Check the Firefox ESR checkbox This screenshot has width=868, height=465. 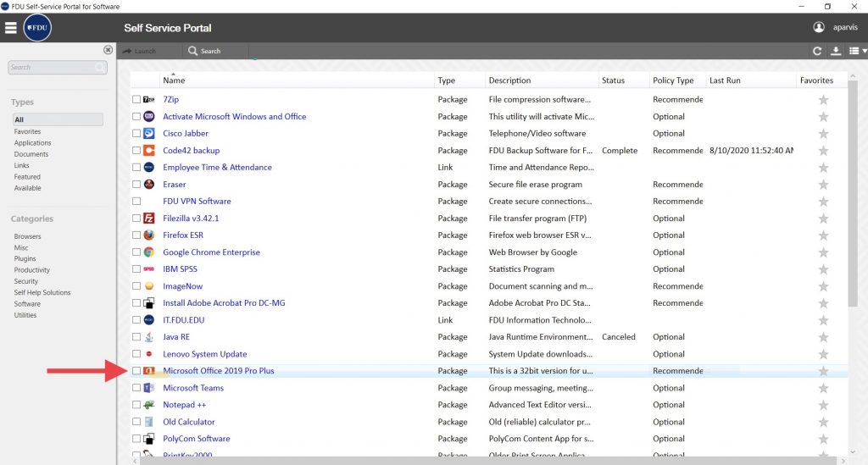(x=136, y=235)
